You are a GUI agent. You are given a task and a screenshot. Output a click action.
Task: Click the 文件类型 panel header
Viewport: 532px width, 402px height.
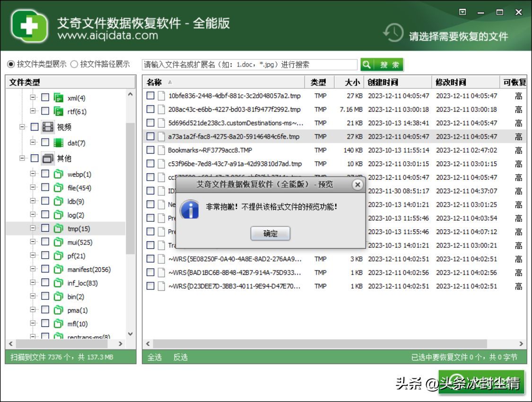point(71,82)
